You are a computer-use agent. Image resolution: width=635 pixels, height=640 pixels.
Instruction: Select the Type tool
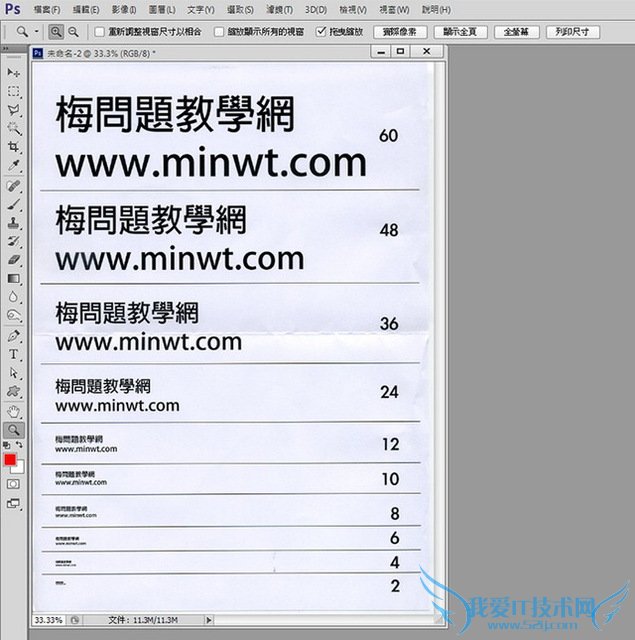[x=13, y=354]
